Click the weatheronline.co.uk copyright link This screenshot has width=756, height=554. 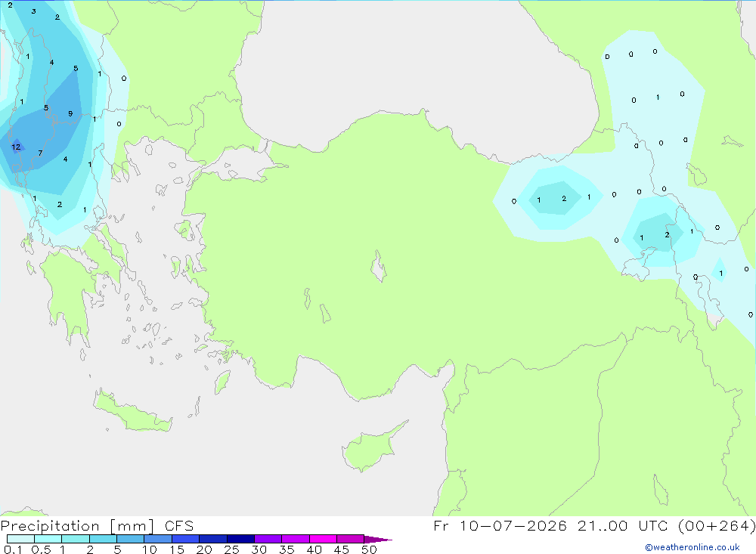tap(692, 547)
